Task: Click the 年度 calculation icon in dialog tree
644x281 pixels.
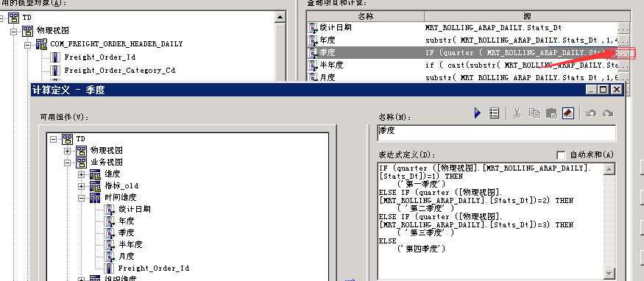Action: [109, 221]
